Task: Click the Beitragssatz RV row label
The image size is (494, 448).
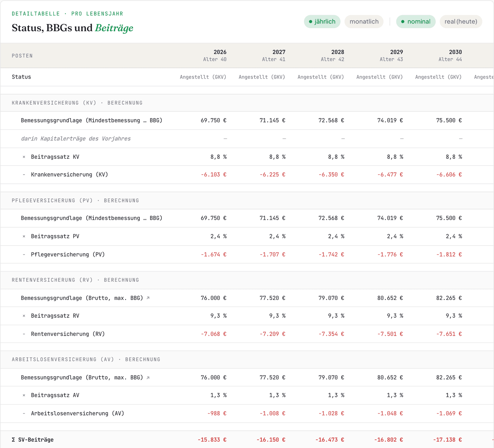Action: pos(55,316)
